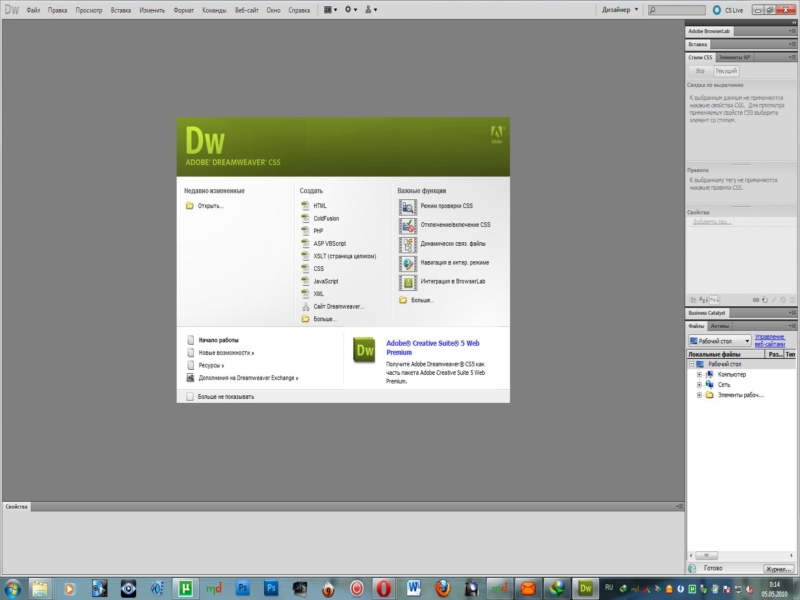Click the Управление веб-сайтами link

pos(769,340)
